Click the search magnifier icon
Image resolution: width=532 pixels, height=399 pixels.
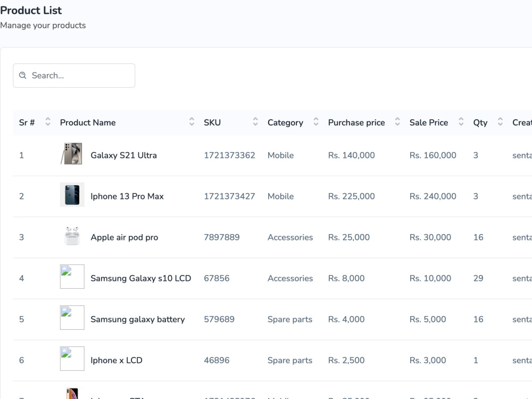point(23,76)
